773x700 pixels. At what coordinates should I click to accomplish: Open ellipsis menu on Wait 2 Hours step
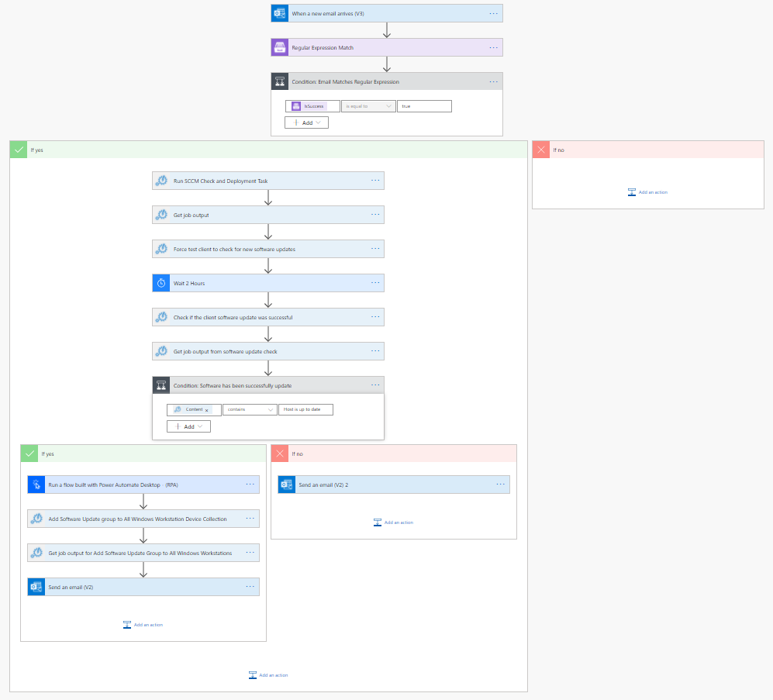click(x=375, y=283)
